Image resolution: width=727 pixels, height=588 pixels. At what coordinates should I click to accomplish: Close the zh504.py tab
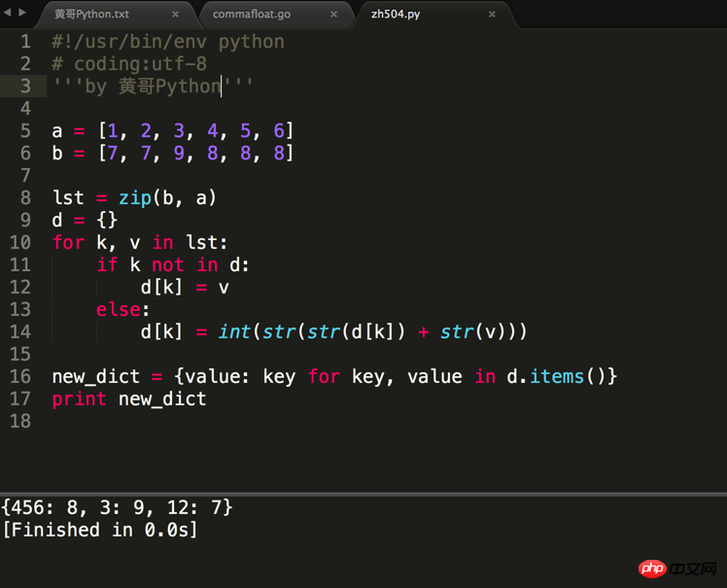click(x=492, y=15)
